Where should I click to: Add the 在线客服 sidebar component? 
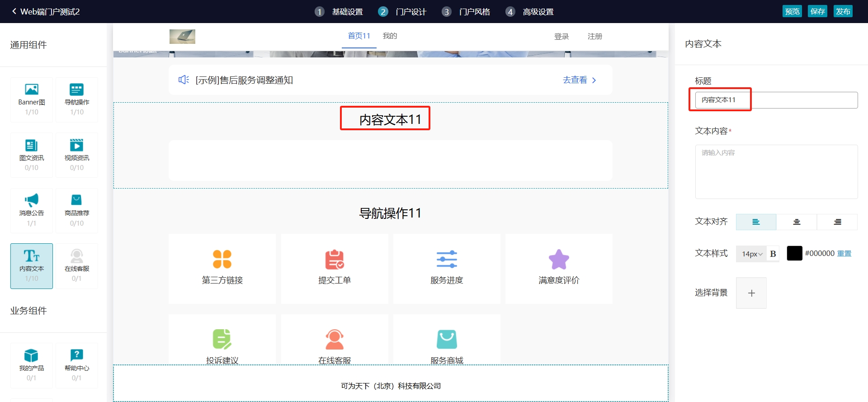pos(77,266)
